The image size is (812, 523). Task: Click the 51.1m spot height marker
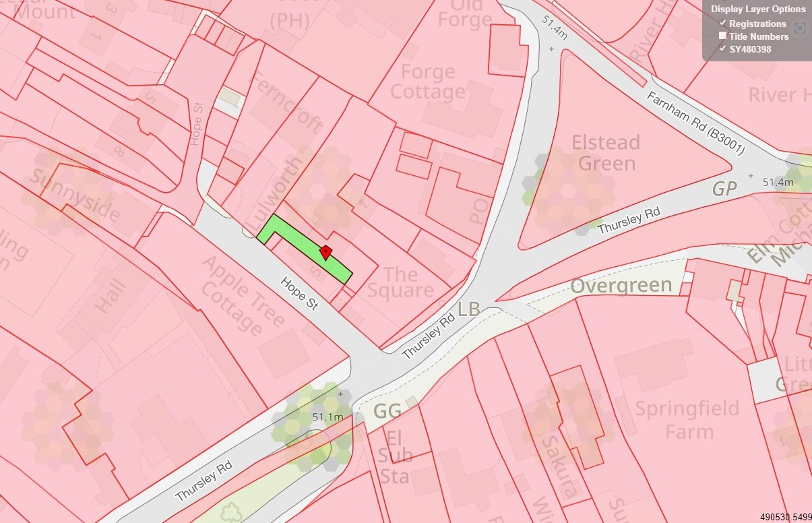pos(327,417)
